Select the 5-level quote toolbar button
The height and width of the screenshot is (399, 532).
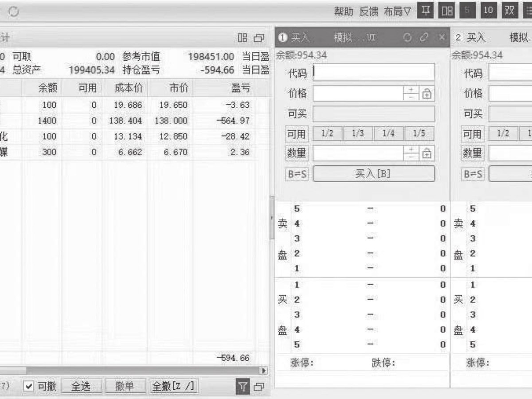467,11
